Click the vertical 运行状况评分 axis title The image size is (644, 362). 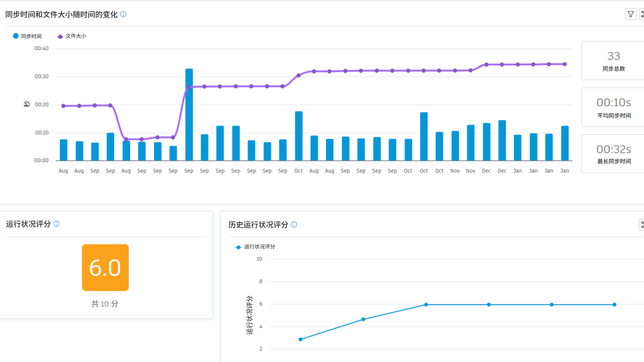tap(250, 315)
